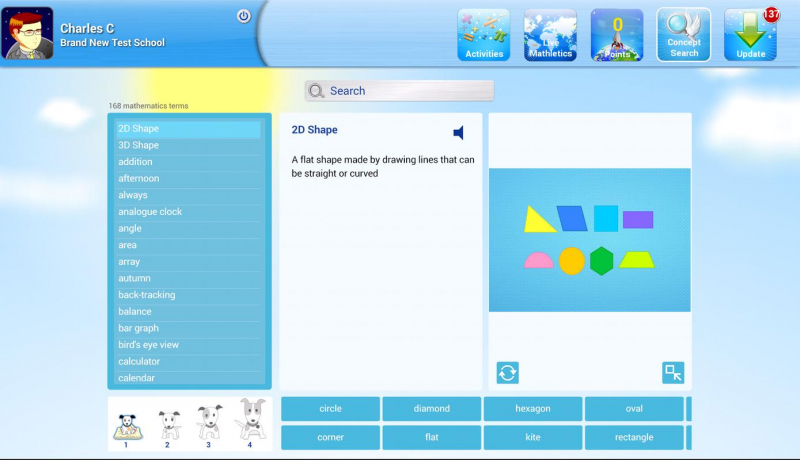Open Concept Search

[684, 35]
